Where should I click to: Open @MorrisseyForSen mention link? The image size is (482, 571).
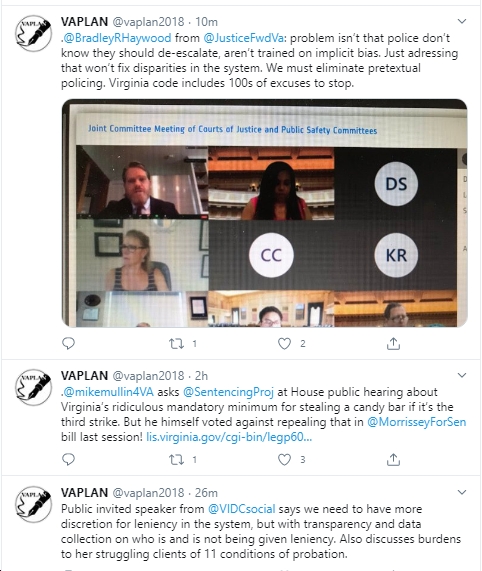pos(416,422)
